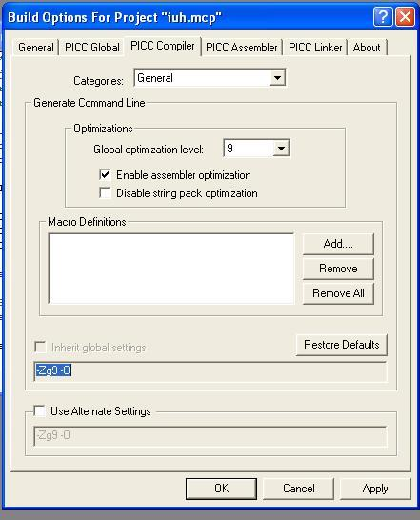
Task: Click the title bar Help question-mark icon
Action: tap(383, 16)
